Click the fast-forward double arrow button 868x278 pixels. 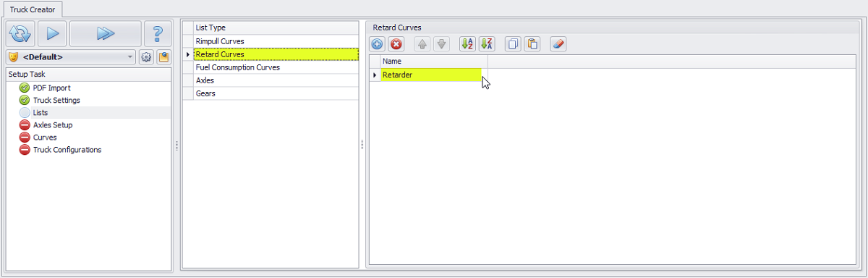tap(106, 33)
